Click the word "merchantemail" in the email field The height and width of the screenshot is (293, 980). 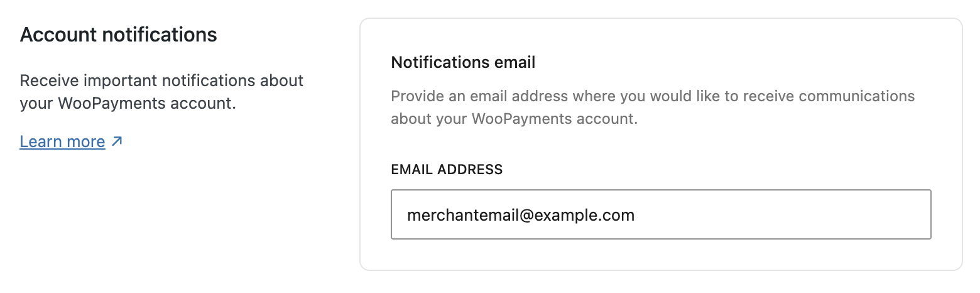pyautogui.click(x=462, y=216)
